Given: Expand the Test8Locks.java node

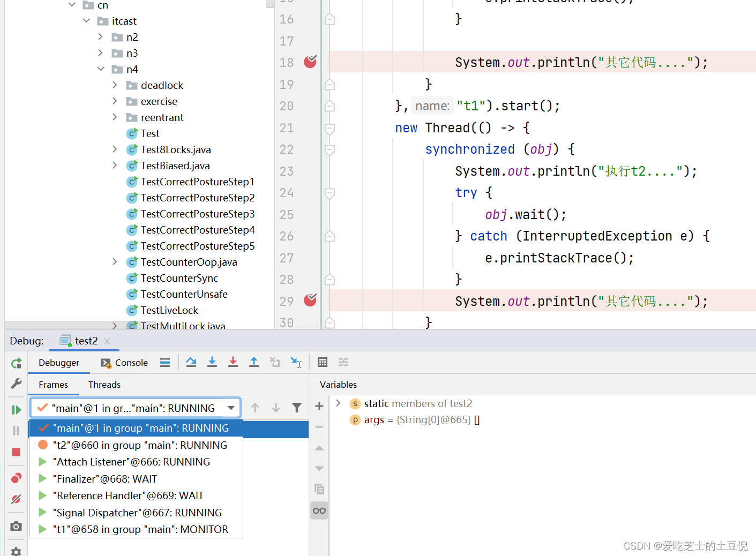Looking at the screenshot, I should point(115,149).
